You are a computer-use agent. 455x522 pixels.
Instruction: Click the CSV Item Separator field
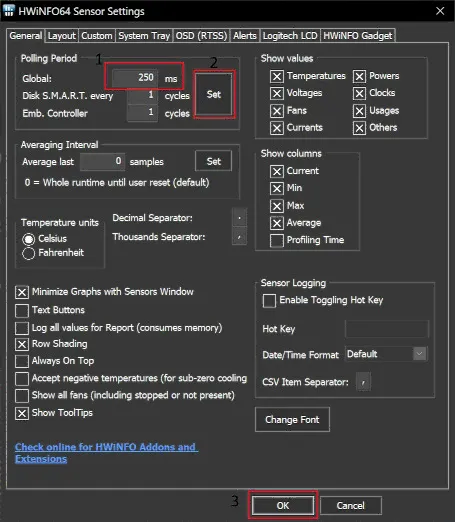[x=363, y=382]
